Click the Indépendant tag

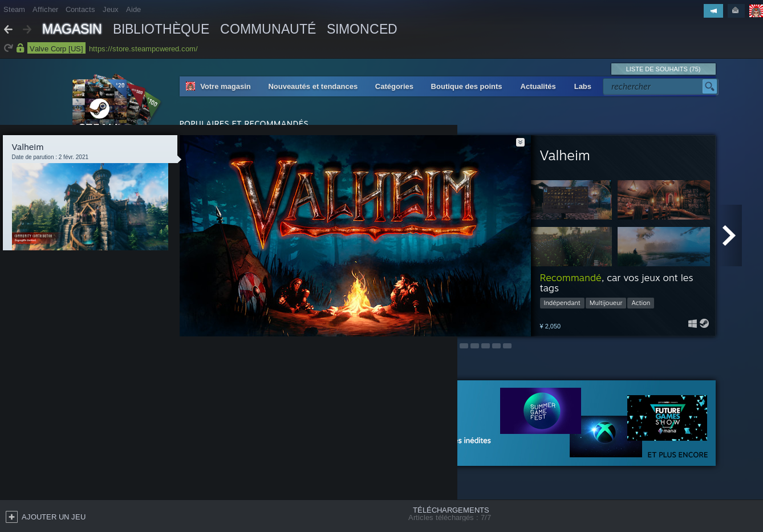[x=562, y=303]
